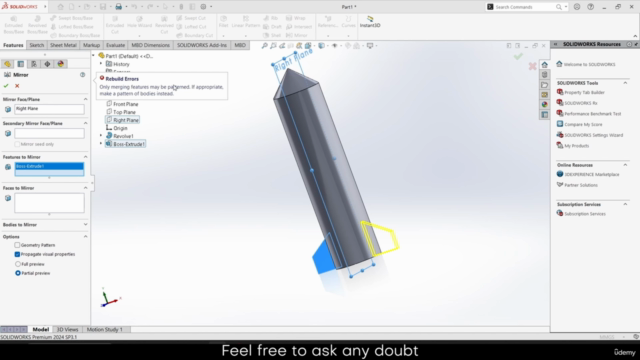
Task: Switch to the Motion Study 1 tab
Action: tap(104, 329)
